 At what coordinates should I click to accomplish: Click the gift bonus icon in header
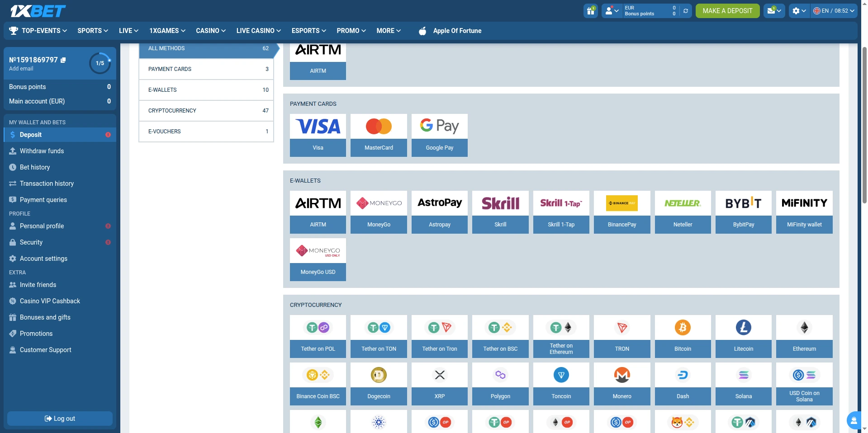click(x=591, y=11)
